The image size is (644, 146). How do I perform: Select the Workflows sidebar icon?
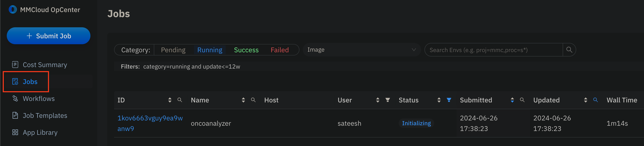click(x=15, y=98)
